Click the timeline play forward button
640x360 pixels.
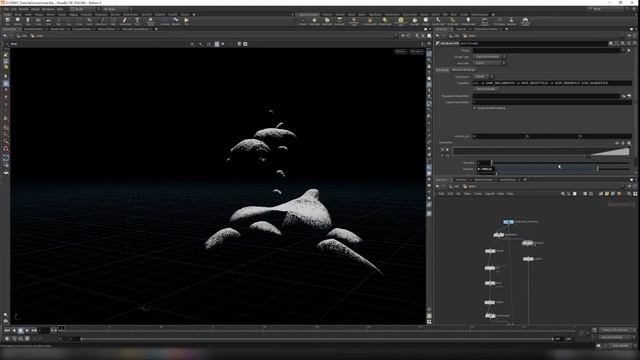click(27, 330)
